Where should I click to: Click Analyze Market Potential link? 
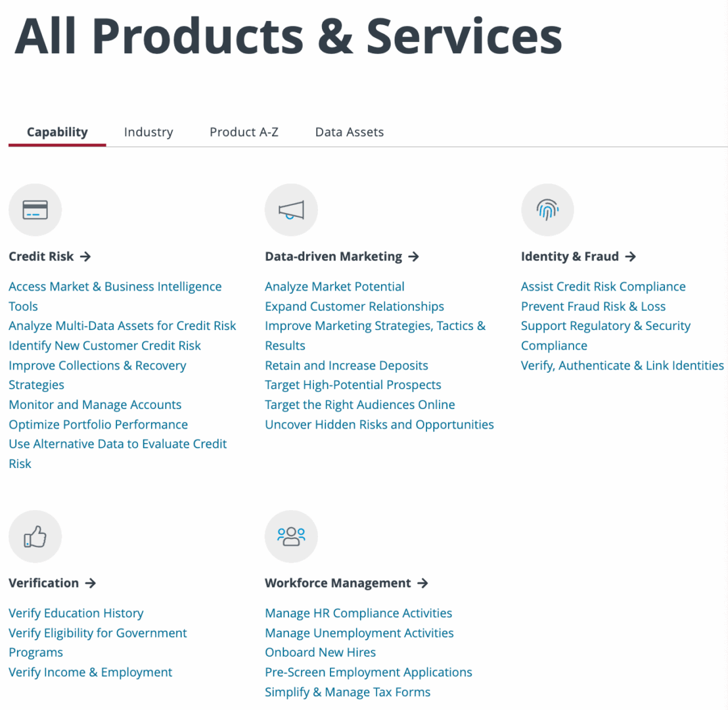point(334,286)
